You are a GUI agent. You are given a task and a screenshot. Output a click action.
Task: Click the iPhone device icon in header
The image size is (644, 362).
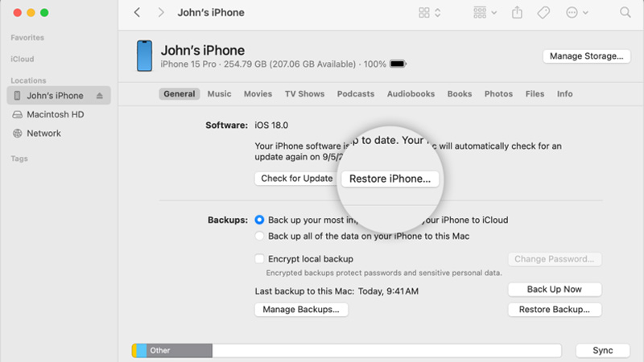pos(144,56)
